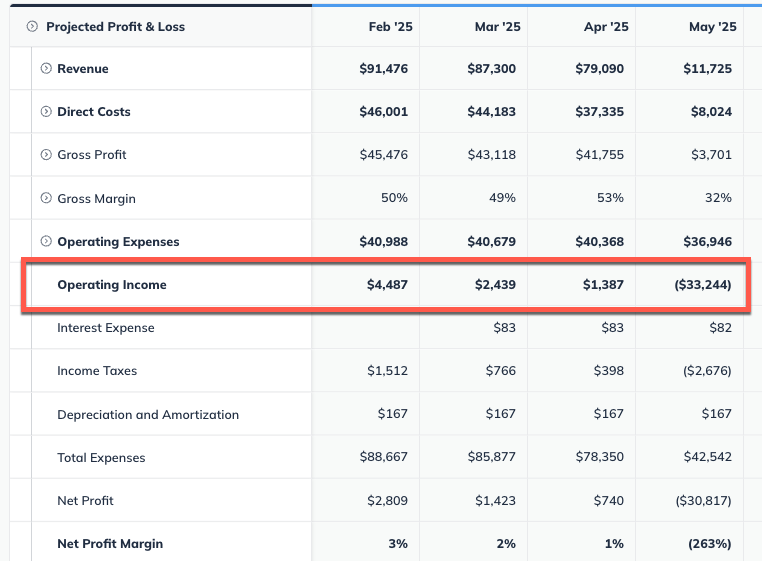Click Operating Expenses value $36,946
The image size is (762, 561).
pos(707,242)
